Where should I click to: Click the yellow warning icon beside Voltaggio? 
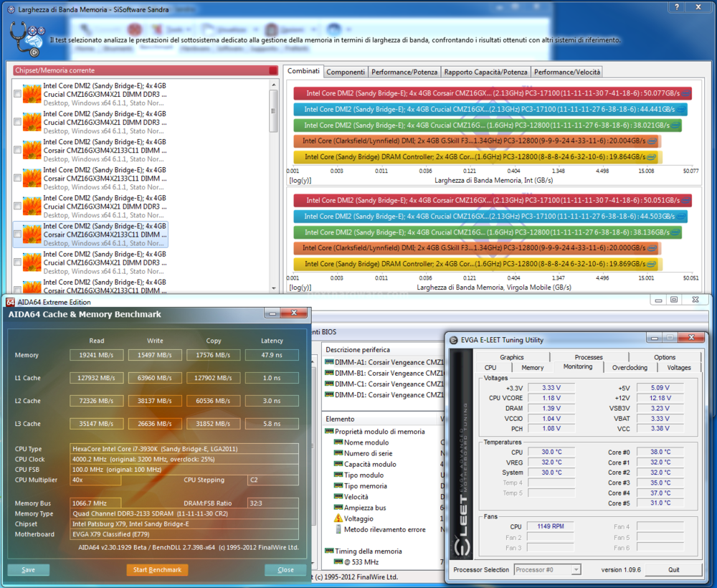coord(338,518)
